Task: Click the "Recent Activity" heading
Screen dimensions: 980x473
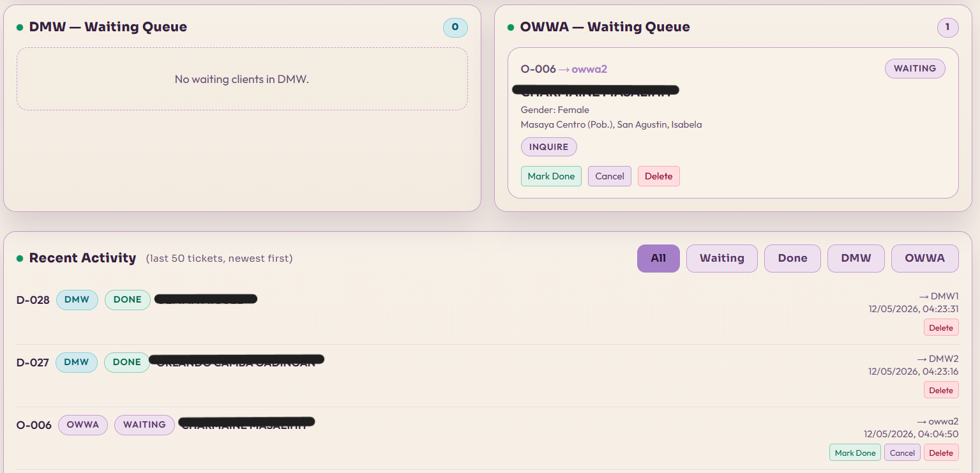Action: click(x=83, y=258)
